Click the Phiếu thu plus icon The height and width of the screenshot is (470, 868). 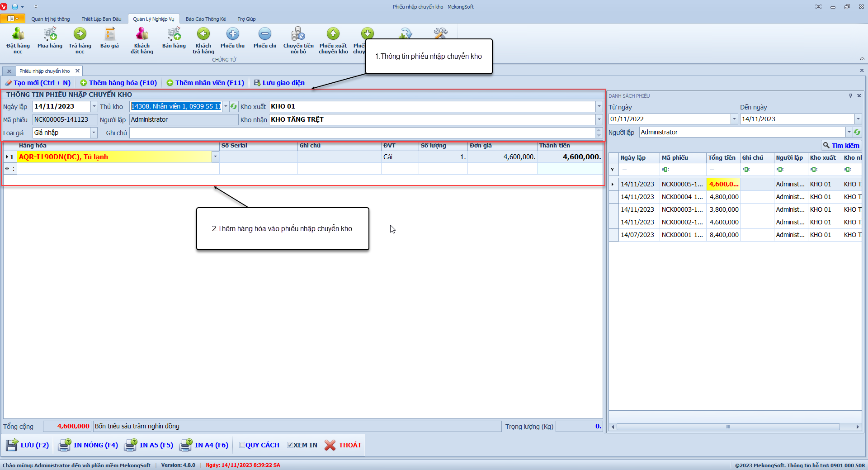pyautogui.click(x=232, y=34)
